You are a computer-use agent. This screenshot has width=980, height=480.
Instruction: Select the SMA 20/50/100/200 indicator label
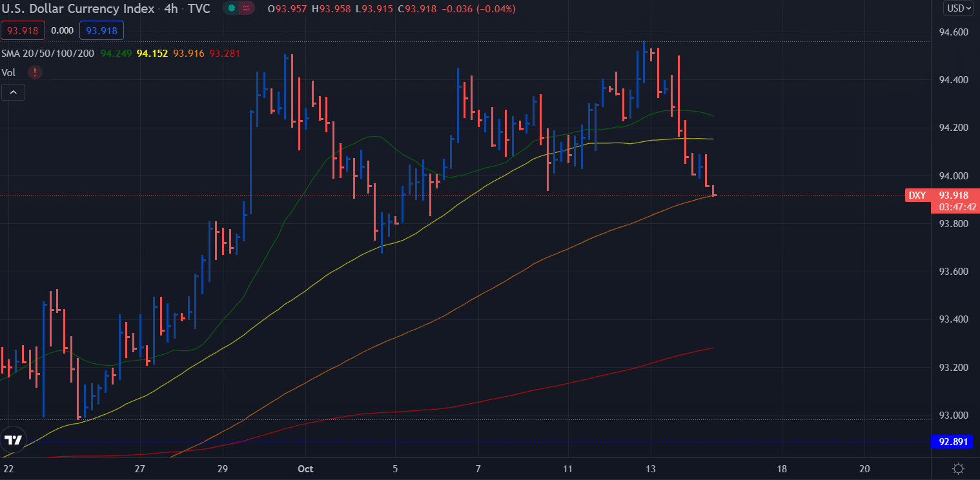point(49,54)
